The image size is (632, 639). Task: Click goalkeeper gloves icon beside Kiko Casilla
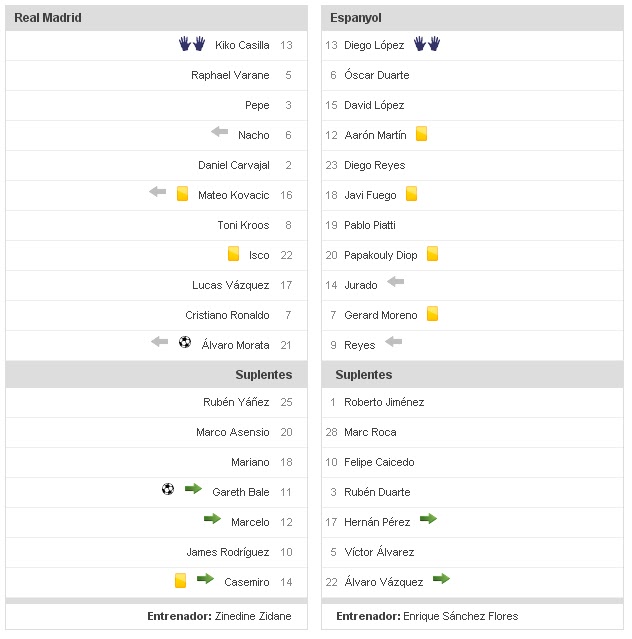tap(191, 44)
